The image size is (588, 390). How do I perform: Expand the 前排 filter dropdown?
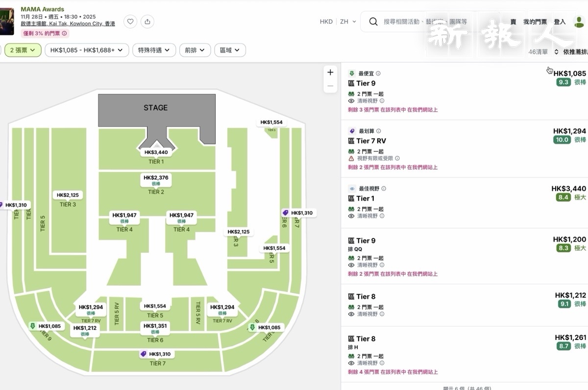coord(195,50)
